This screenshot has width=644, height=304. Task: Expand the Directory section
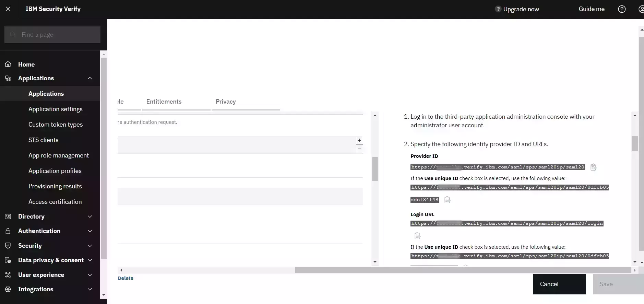pyautogui.click(x=90, y=217)
